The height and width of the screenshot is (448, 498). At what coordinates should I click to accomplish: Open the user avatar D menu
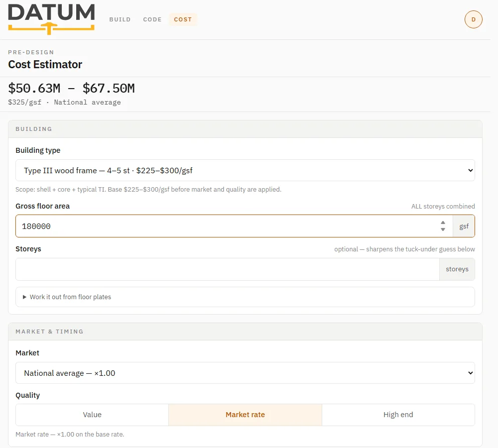tap(473, 19)
